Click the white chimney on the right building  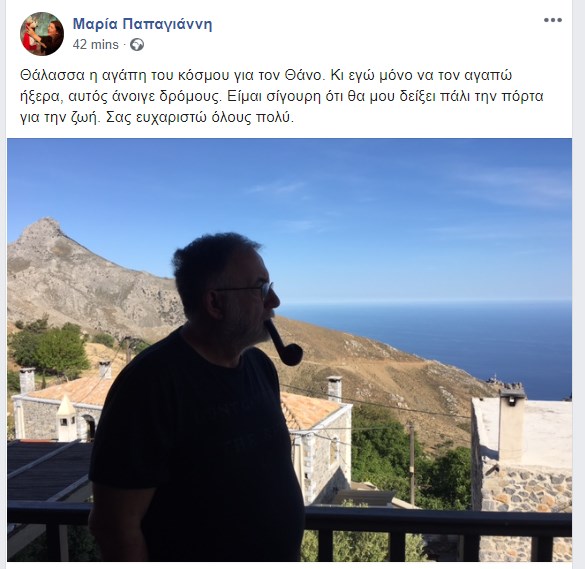tap(512, 425)
